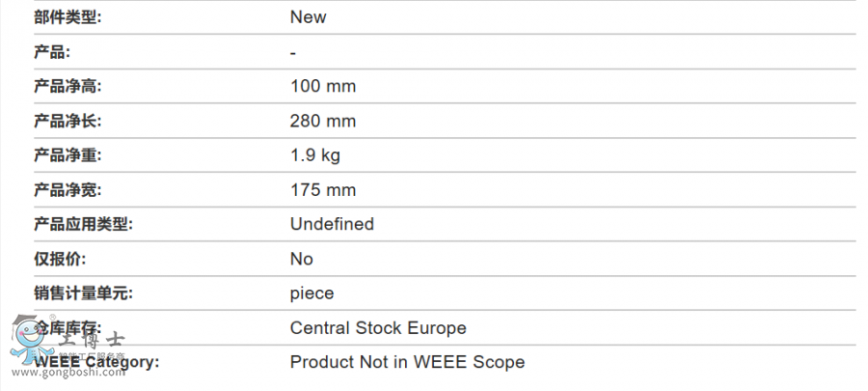The image size is (868, 391).
Task: Select the 产品净宽 label
Action: click(68, 190)
